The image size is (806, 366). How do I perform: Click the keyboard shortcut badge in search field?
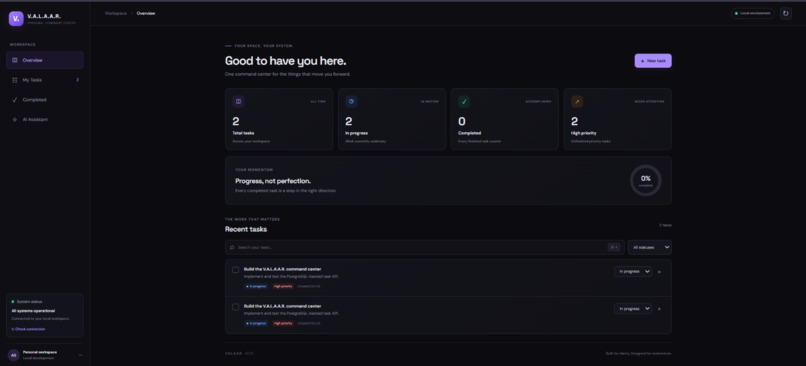[x=614, y=247]
